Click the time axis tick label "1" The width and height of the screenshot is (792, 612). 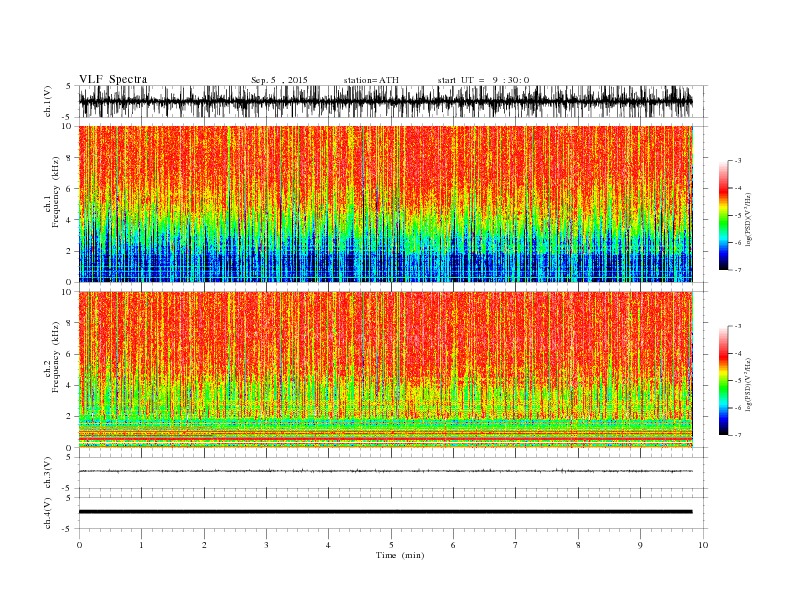click(x=141, y=545)
